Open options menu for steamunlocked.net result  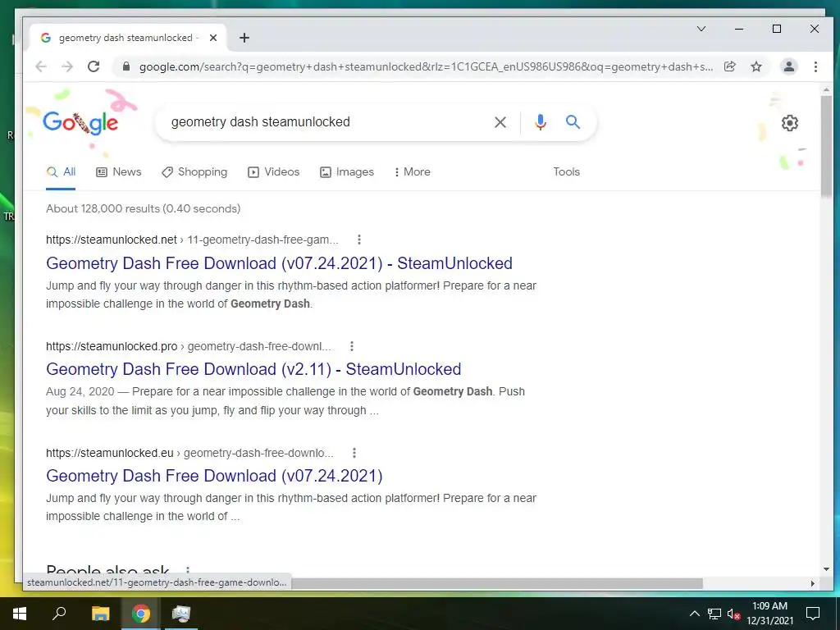tap(359, 240)
